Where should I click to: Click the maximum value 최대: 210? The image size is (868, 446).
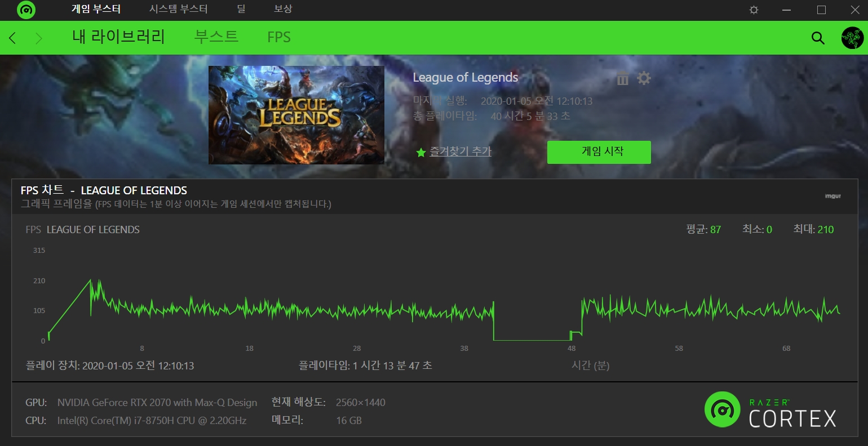[x=813, y=229]
